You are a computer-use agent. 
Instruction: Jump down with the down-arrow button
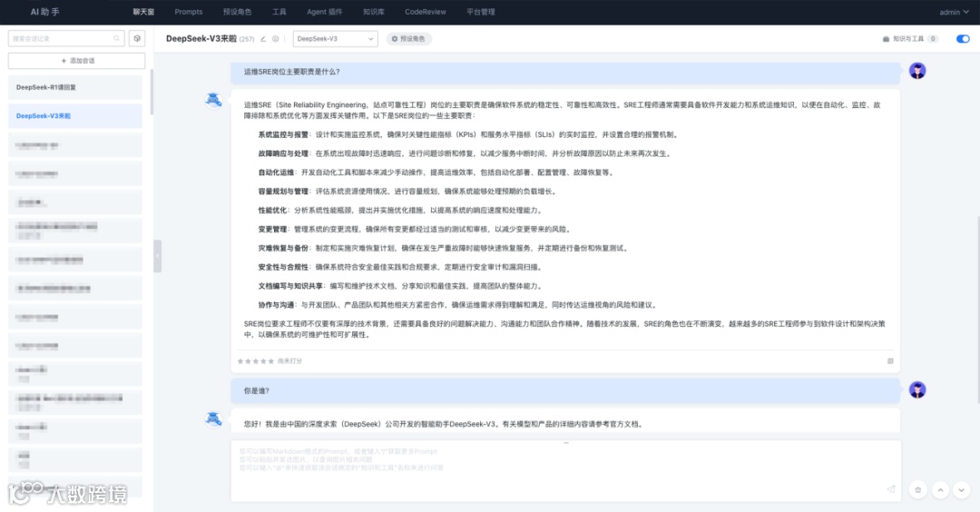962,490
